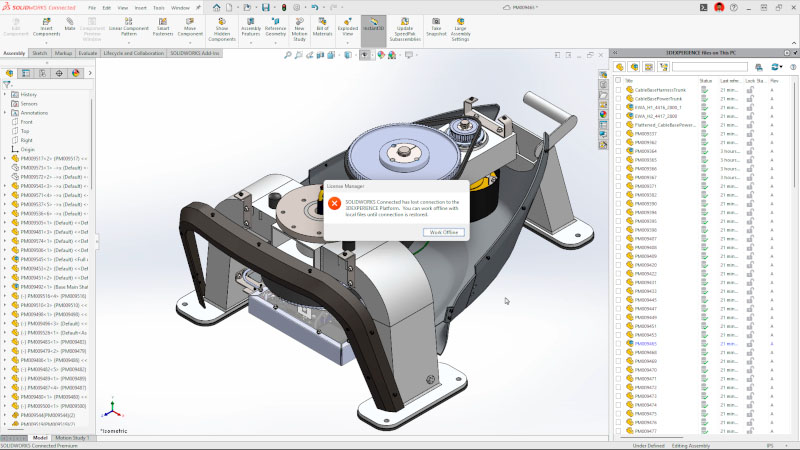Open the Motion Study 1 tab
The image size is (800, 450).
point(73,438)
